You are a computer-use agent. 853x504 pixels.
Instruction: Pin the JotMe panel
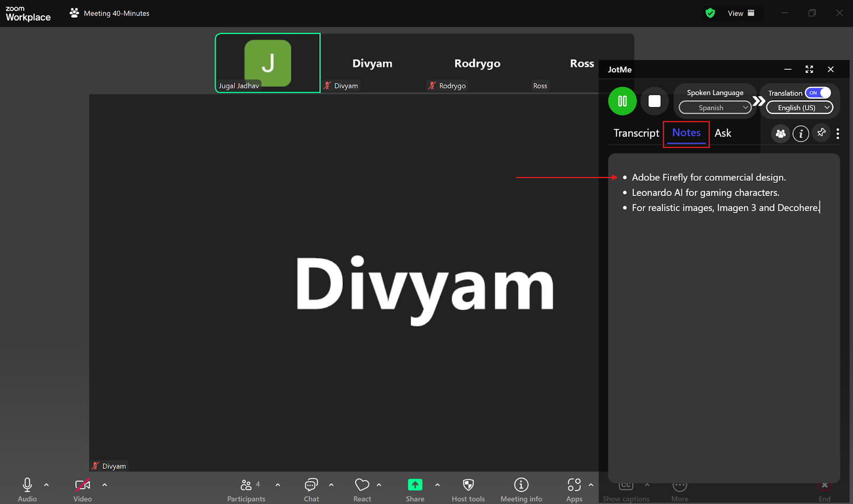coord(822,133)
